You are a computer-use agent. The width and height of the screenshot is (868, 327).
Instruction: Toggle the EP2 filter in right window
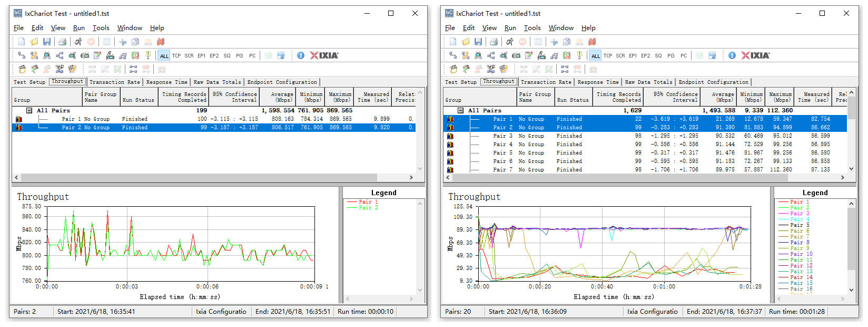pos(646,55)
